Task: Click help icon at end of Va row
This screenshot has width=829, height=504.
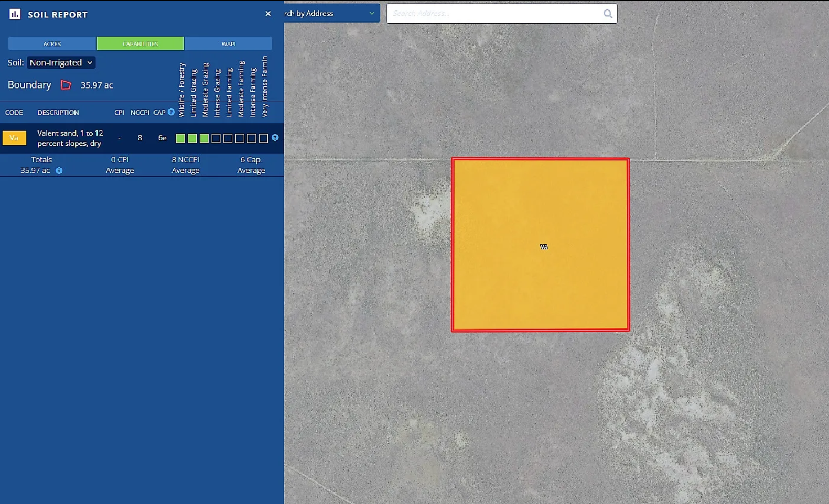Action: click(x=275, y=138)
